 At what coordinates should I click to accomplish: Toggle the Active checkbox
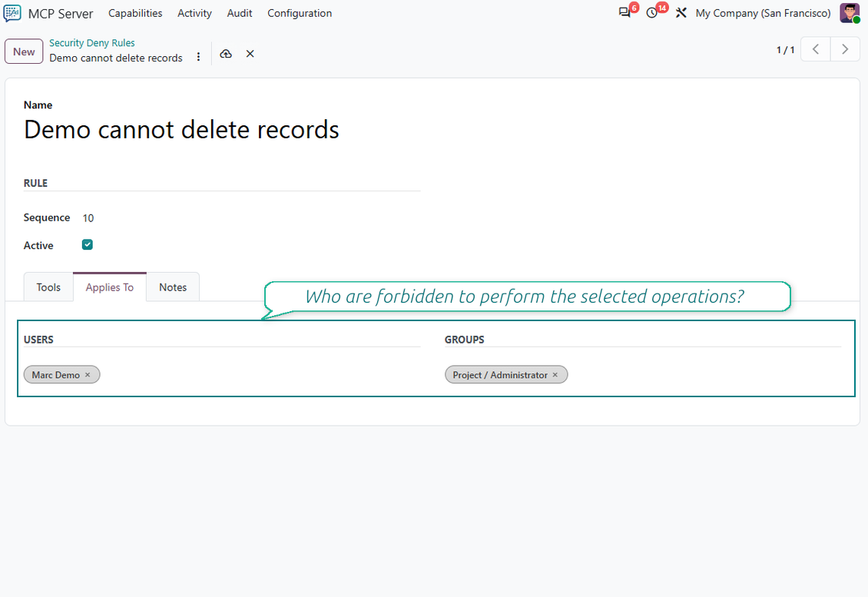pyautogui.click(x=88, y=245)
